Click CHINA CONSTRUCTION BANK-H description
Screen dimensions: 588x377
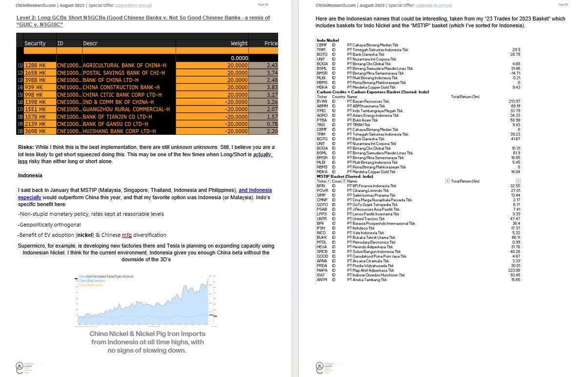[122, 87]
